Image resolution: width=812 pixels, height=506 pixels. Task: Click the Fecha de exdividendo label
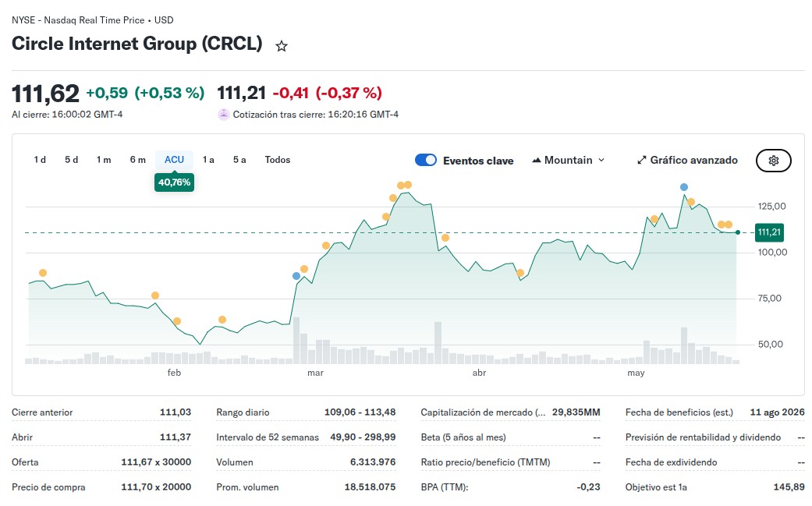671,462
